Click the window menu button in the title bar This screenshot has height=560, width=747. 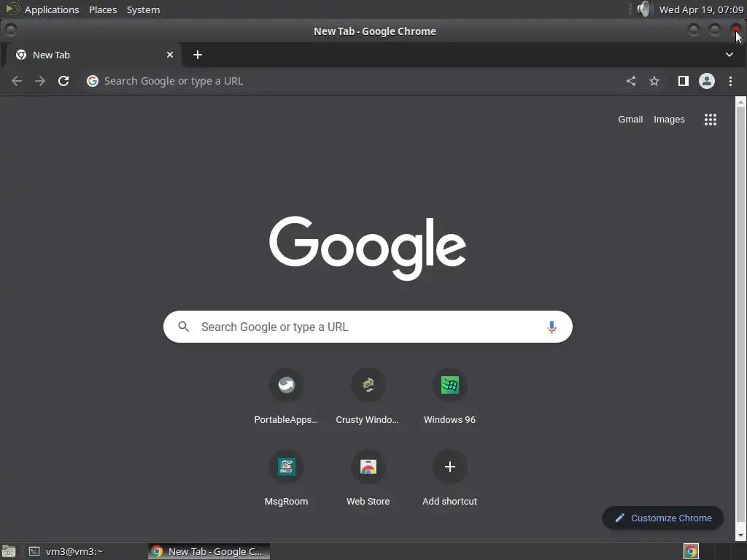10,31
